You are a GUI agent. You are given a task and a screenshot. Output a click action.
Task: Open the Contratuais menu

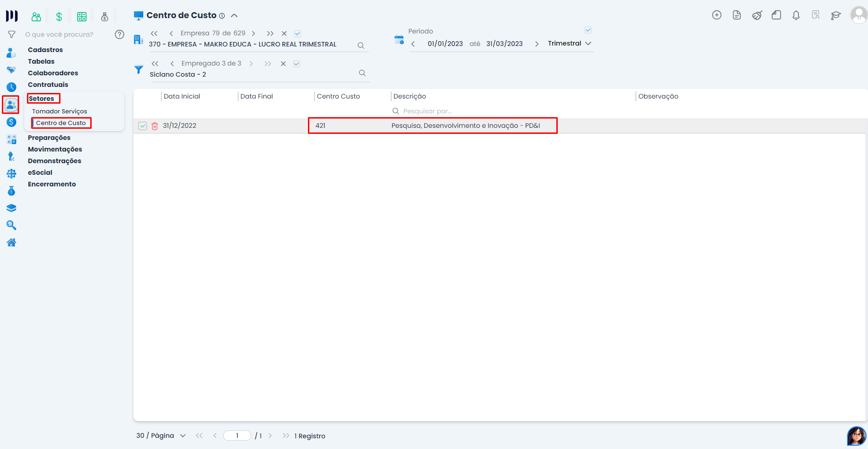(x=48, y=85)
